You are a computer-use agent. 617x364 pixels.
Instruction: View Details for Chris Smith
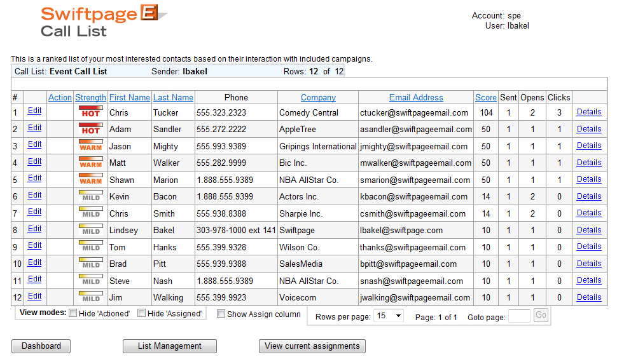pos(588,213)
